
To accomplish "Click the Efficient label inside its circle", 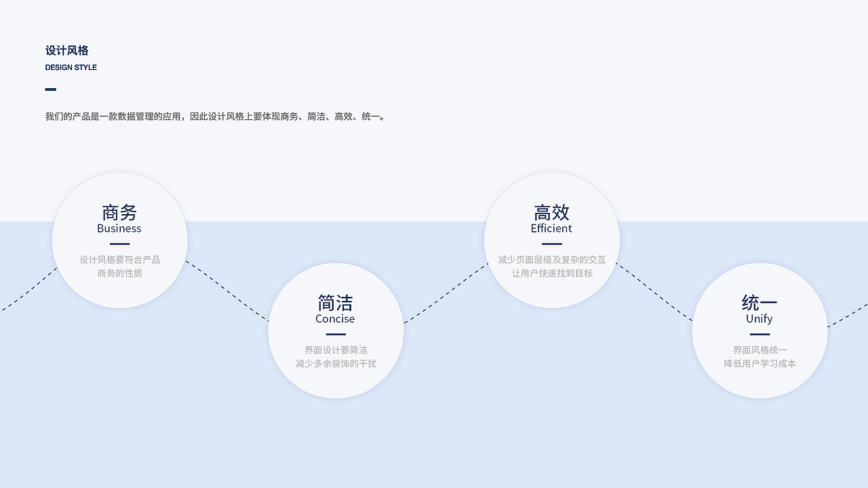I will click(551, 229).
